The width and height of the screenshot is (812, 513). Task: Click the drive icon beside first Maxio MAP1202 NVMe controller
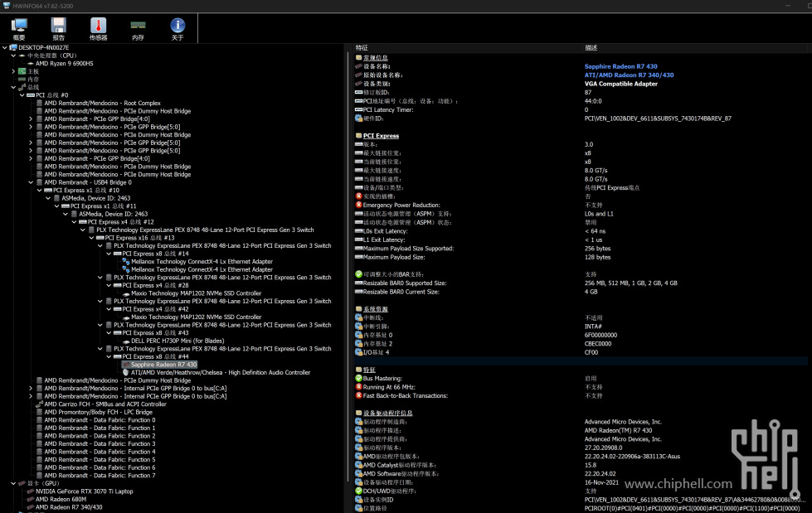pos(126,293)
